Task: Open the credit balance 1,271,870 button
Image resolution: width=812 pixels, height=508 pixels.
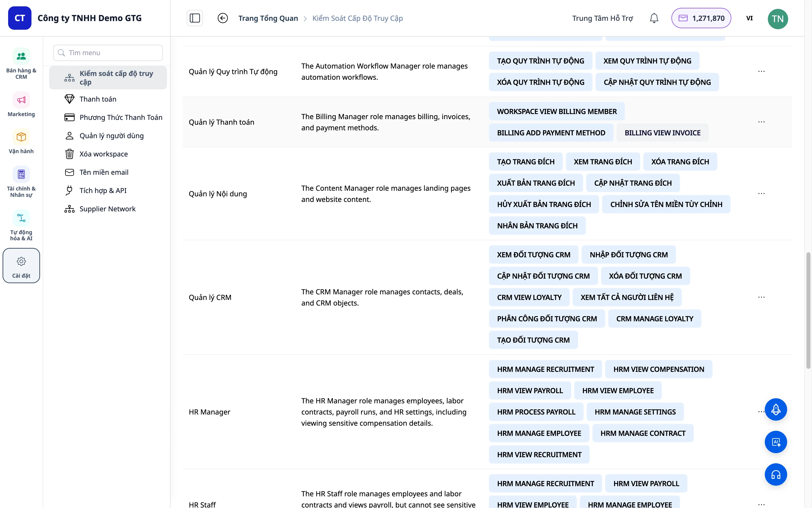Action: pyautogui.click(x=701, y=18)
